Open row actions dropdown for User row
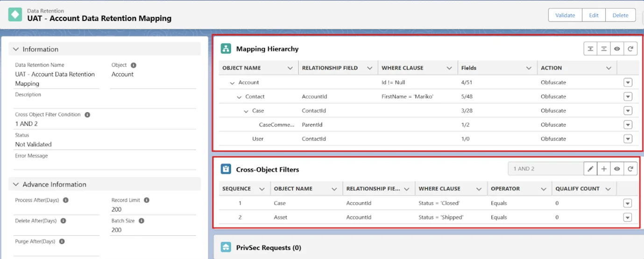Viewport: 644px width, 259px height. coord(628,139)
